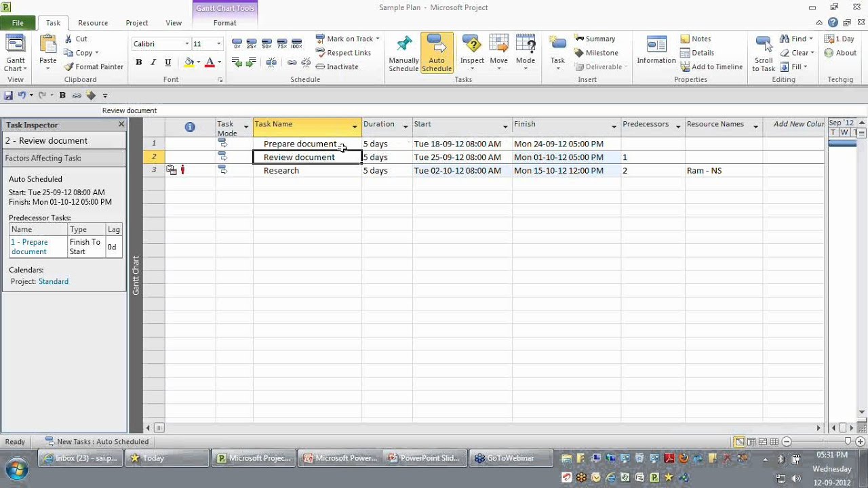Image resolution: width=868 pixels, height=488 pixels.
Task: Link the selected tasks
Action: coord(292,62)
